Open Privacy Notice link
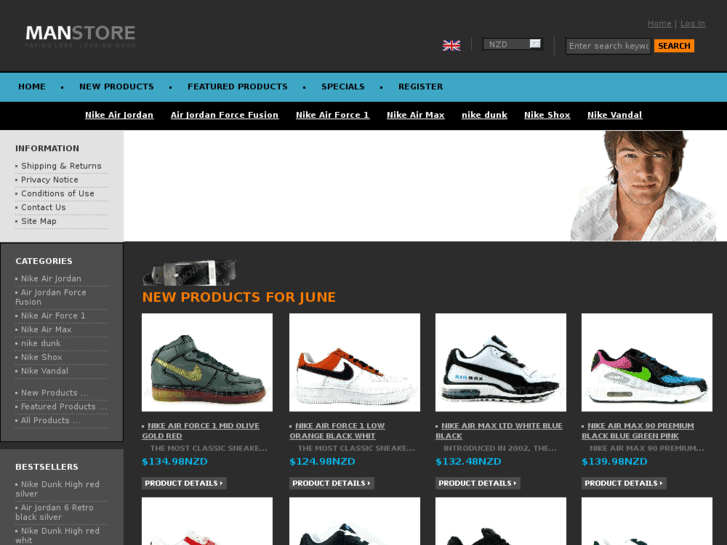727x545 pixels. coord(50,180)
